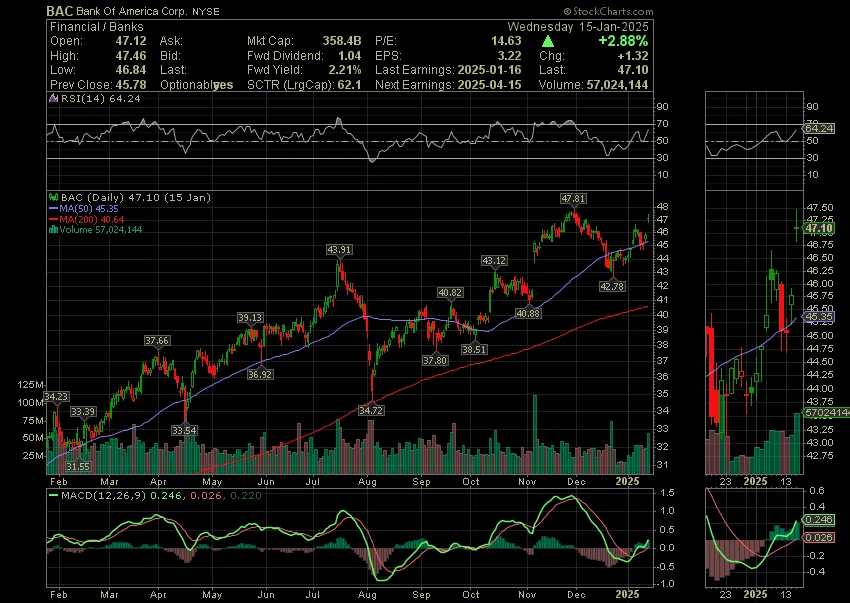Click the 0.026 MACD signal value tag
This screenshot has width=850, height=603.
tap(819, 537)
